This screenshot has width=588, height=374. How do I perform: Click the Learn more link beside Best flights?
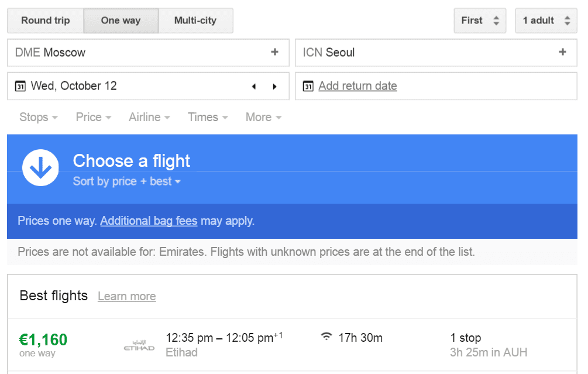tap(127, 296)
